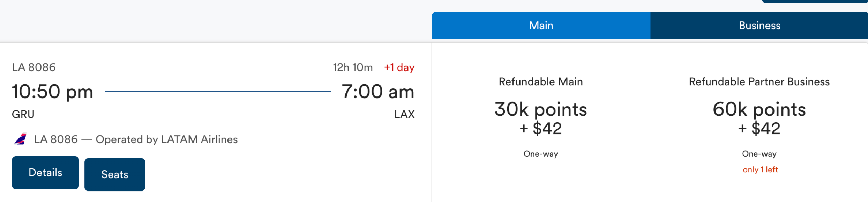This screenshot has width=868, height=202.
Task: View Seats for flight LA 8086
Action: coord(115,174)
